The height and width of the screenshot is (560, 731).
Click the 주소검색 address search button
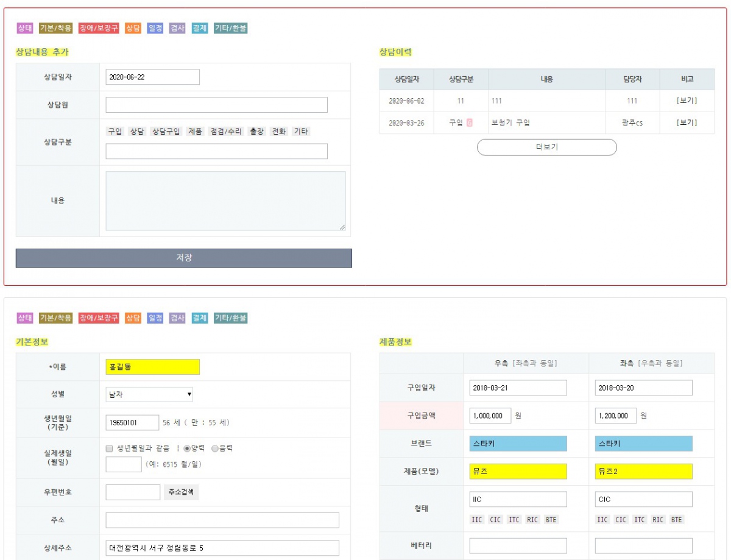coord(181,492)
